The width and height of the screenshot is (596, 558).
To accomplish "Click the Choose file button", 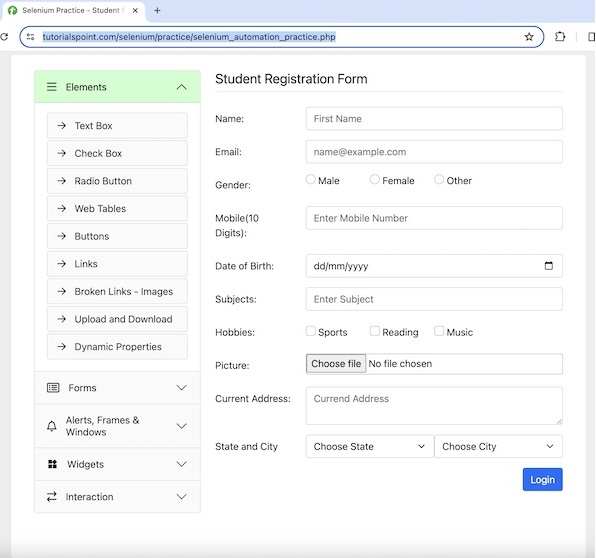I will (336, 364).
